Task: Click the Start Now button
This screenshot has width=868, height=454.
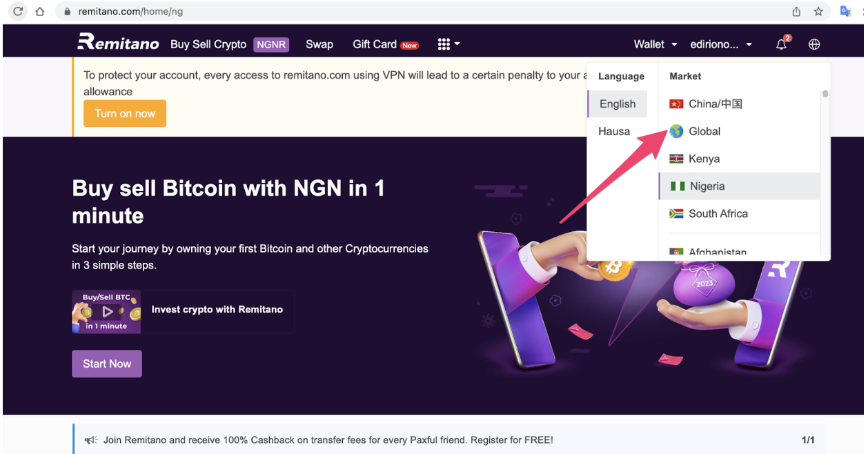Action: [106, 364]
